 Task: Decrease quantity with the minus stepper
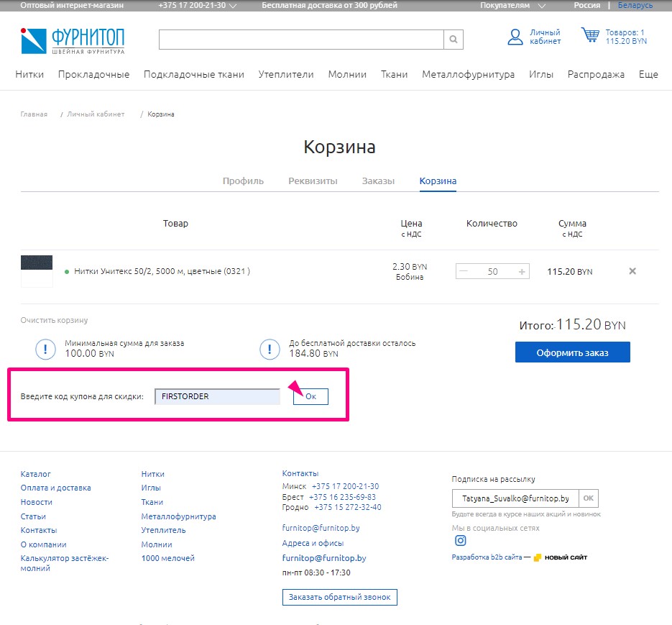(462, 271)
